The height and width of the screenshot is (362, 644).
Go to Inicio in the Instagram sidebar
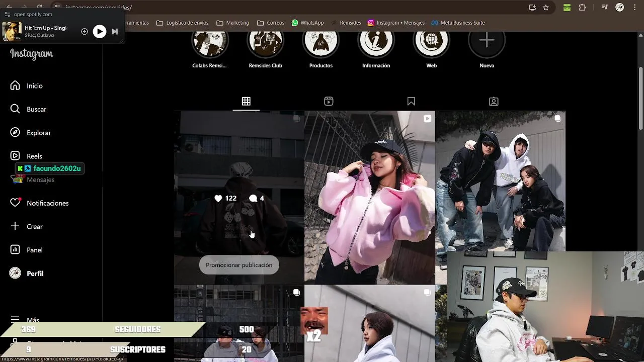(27, 86)
